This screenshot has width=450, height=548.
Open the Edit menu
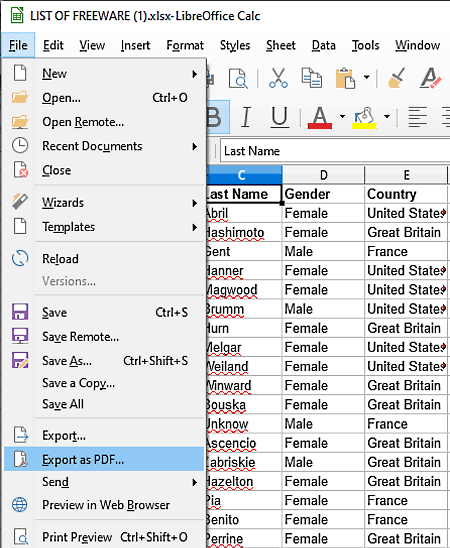(x=53, y=45)
